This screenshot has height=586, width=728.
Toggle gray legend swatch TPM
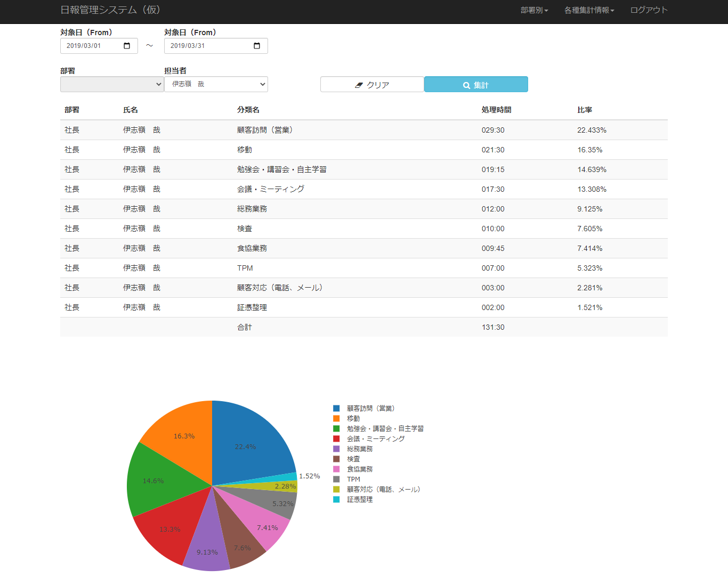pyautogui.click(x=336, y=479)
